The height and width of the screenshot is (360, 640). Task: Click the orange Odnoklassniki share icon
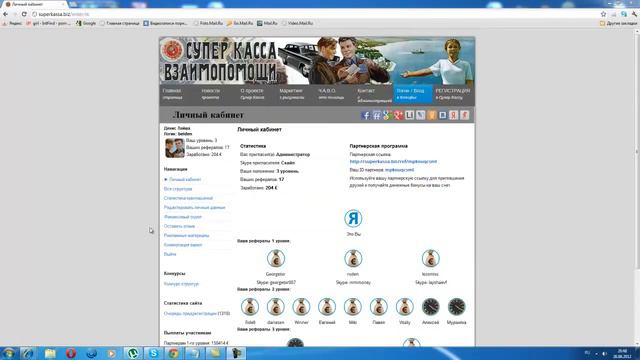[431, 115]
